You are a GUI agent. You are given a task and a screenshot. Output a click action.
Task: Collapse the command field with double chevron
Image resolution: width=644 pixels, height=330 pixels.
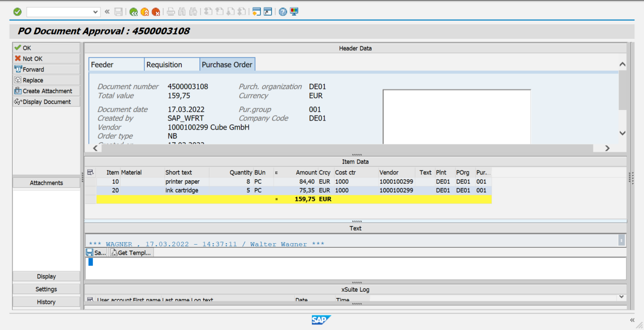(x=107, y=12)
